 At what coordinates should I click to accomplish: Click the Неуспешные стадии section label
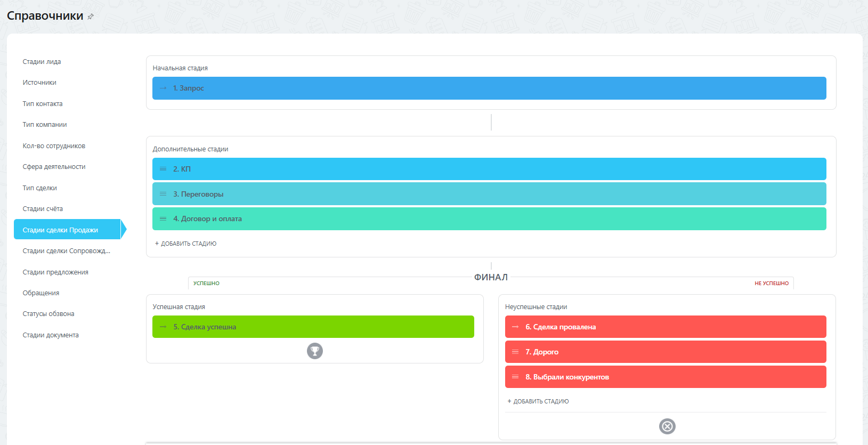(536, 307)
